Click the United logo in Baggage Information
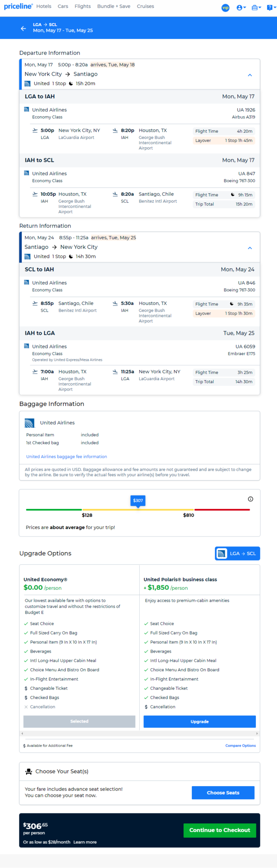277x868 pixels. (30, 423)
